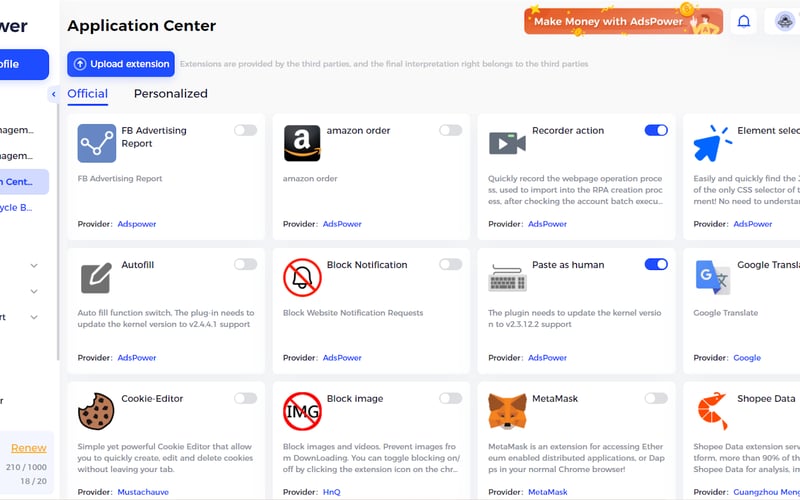Click the sidebar vertical scrollbar
Viewport: 800px width, 500px height.
point(58,232)
